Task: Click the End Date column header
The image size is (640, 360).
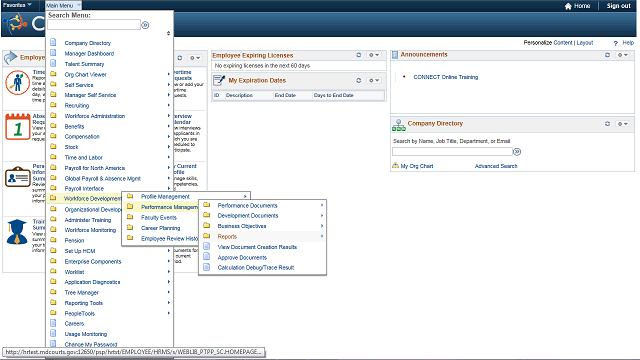Action: pyautogui.click(x=285, y=95)
